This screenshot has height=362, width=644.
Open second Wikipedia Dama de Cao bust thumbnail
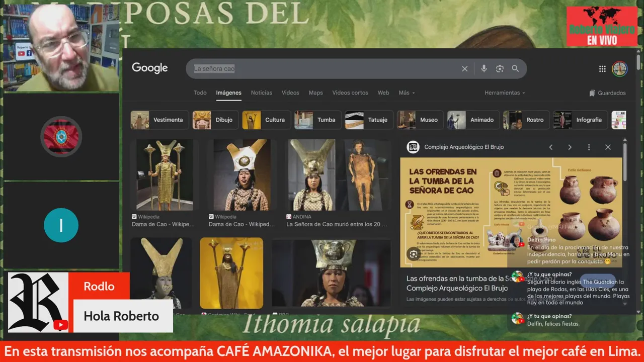coord(242,175)
